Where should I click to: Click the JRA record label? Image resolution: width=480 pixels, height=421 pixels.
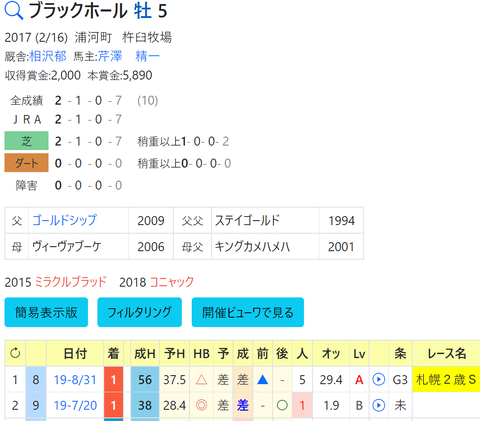click(27, 119)
